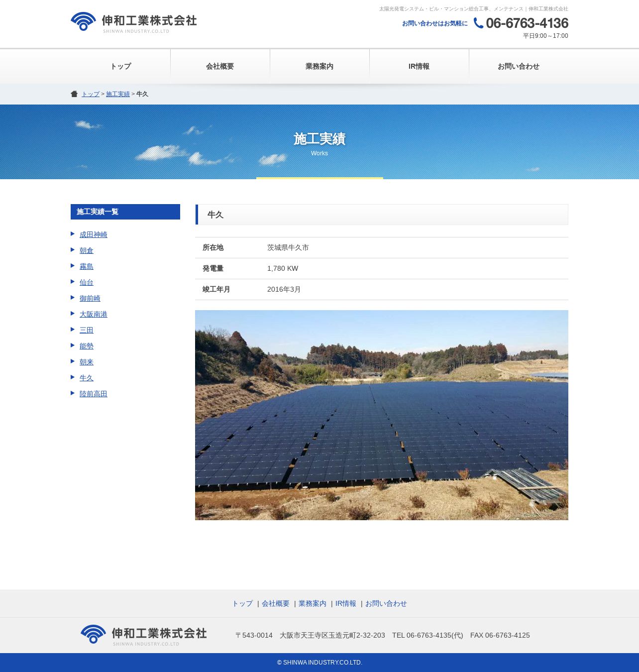Open the 陸前高田 sidebar link
639x672 pixels.
94,394
